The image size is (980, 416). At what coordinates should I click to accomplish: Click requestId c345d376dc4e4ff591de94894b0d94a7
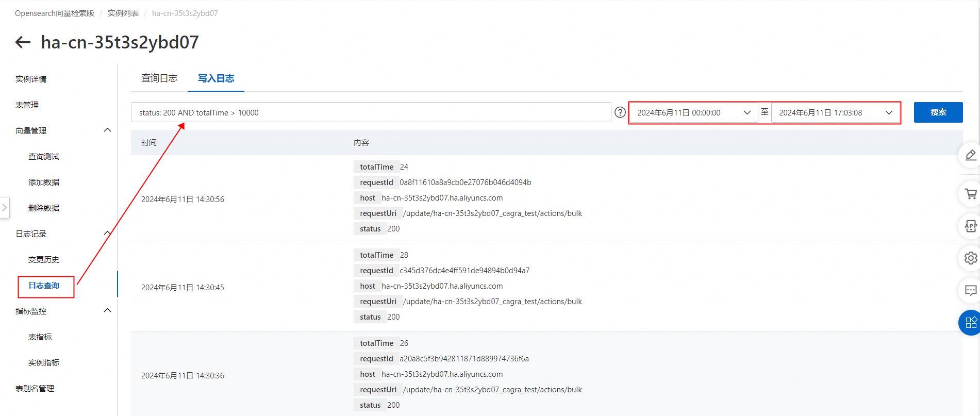[464, 271]
